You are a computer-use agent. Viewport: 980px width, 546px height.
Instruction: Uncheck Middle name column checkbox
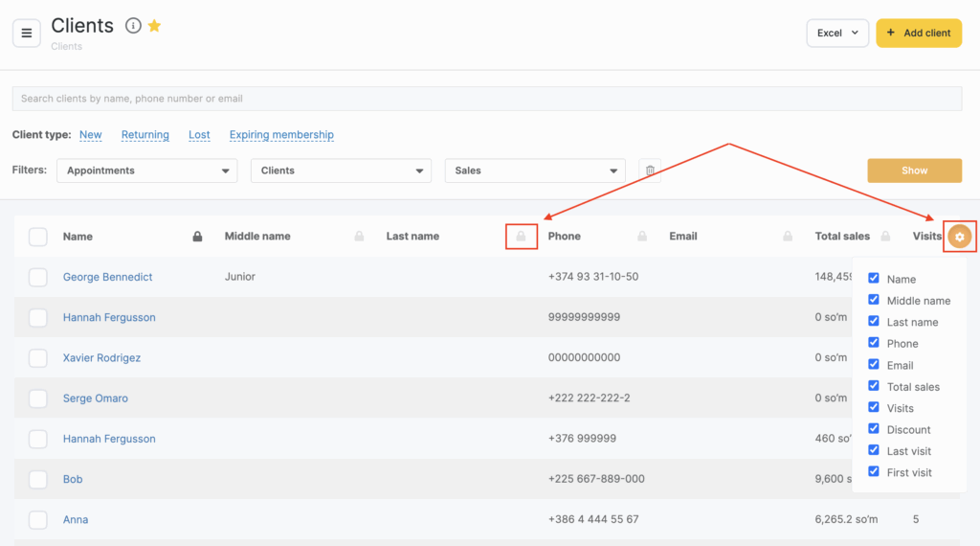coord(874,300)
